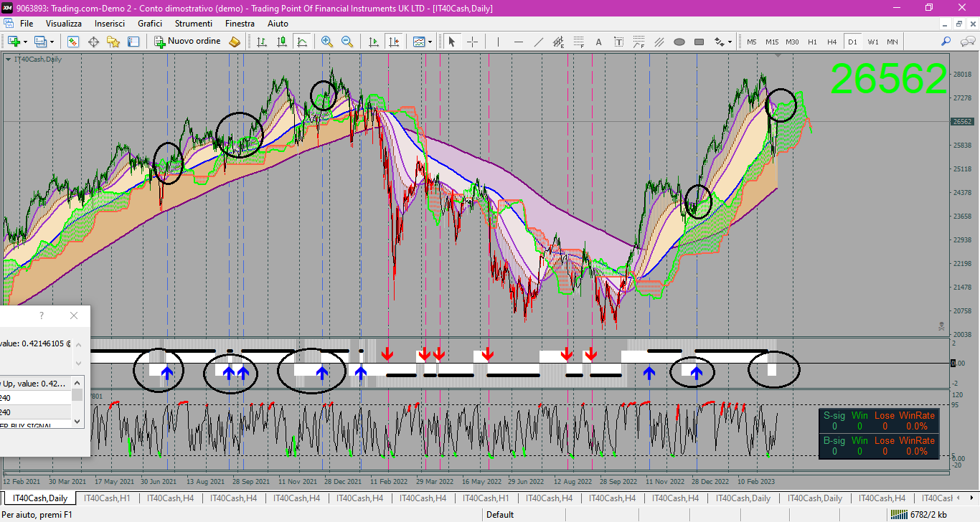
Task: Set timeframe to M30
Action: point(792,42)
